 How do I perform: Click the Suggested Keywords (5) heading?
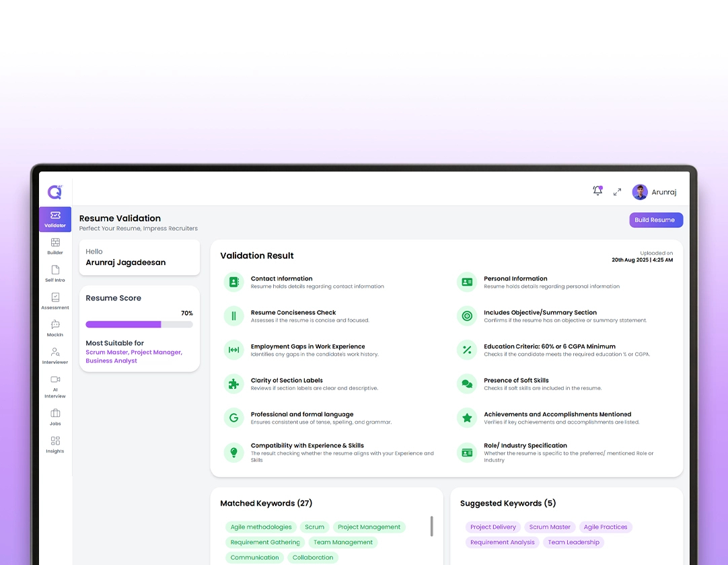[x=508, y=503]
